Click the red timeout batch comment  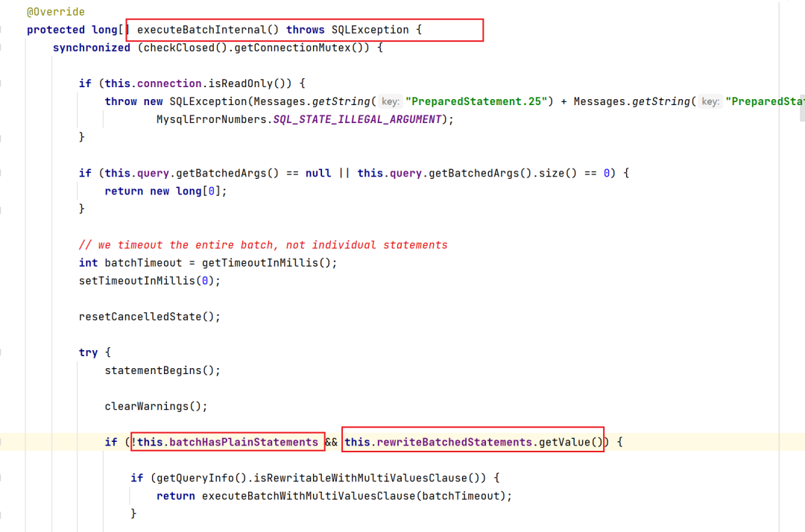[263, 245]
